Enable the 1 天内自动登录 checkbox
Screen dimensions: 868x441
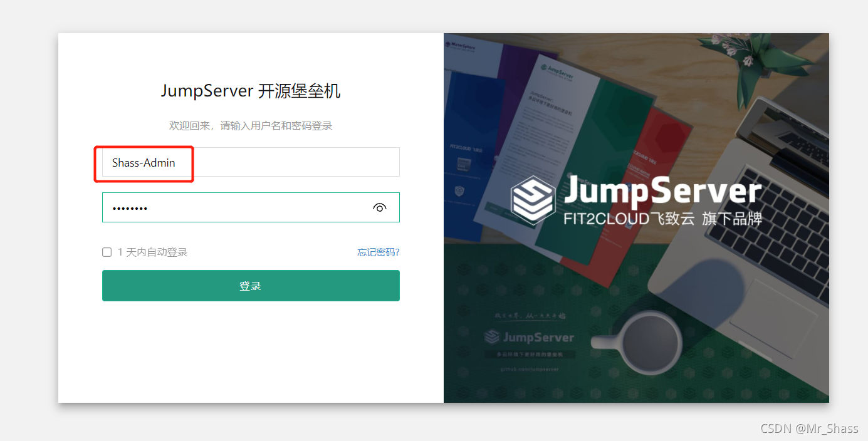(x=107, y=252)
